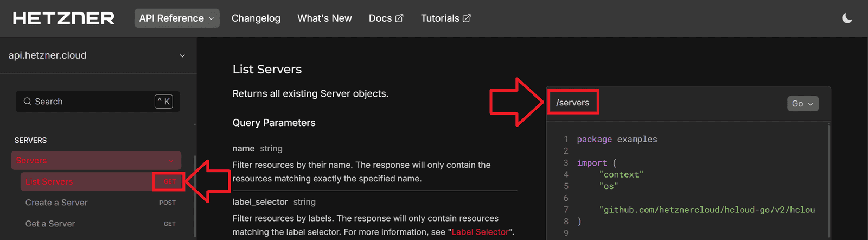868x240 pixels.
Task: Click the label_selector parameter label
Action: [x=260, y=202]
